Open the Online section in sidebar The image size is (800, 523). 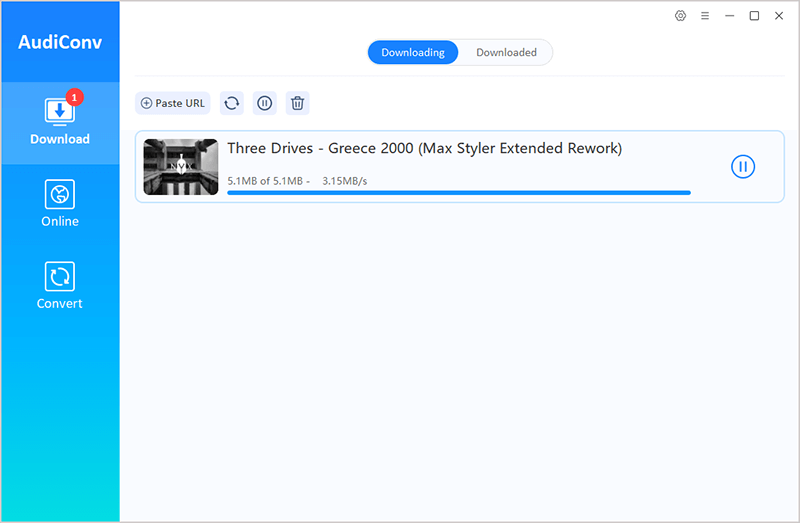pos(60,204)
